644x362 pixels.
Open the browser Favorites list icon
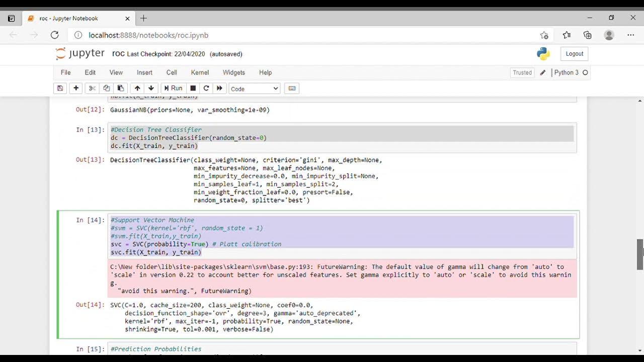click(x=567, y=35)
